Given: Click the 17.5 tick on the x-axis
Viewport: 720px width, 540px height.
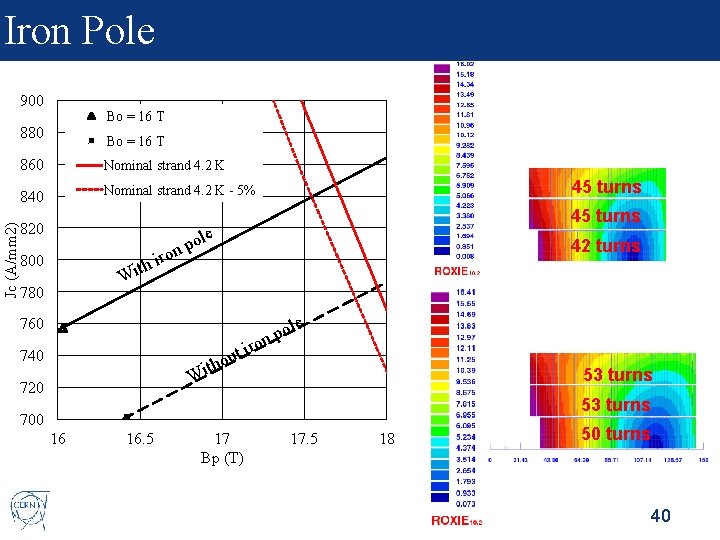Looking at the screenshot, I should [x=304, y=439].
